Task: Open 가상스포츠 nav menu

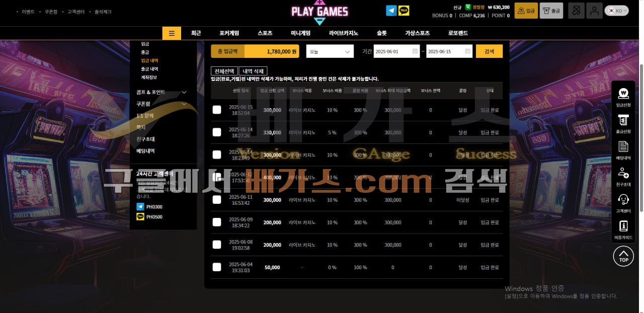Action: coord(418,33)
